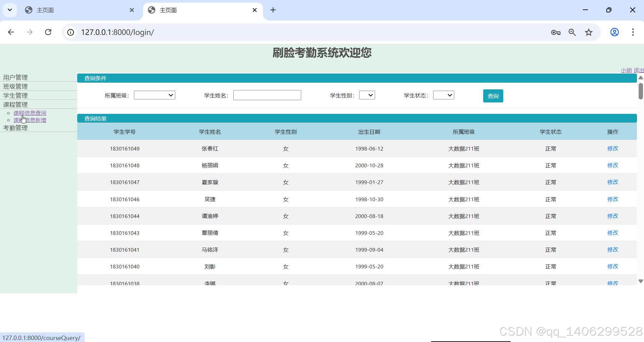644x342 pixels.
Task: Click the zoom magnifier icon
Action: tap(572, 32)
